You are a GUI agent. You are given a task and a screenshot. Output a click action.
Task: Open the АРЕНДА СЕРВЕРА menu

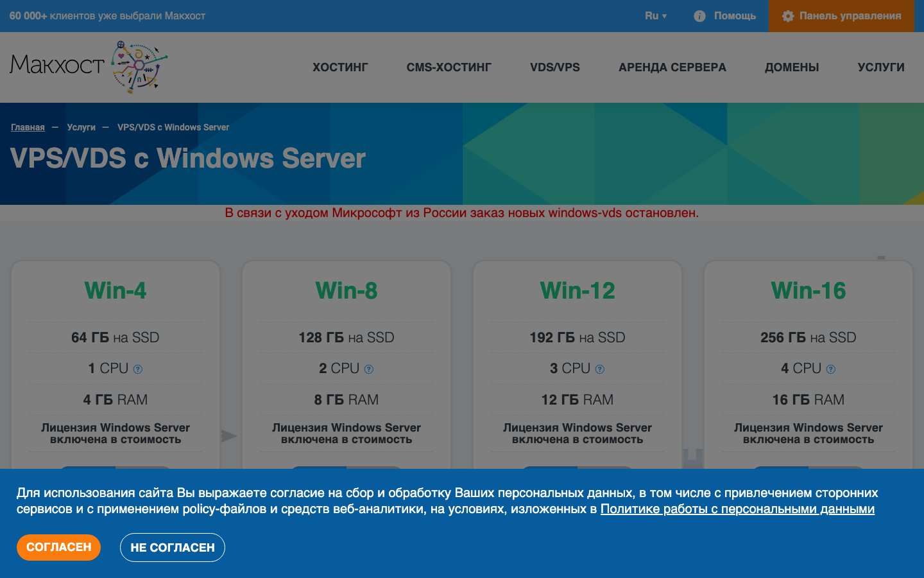tap(672, 67)
